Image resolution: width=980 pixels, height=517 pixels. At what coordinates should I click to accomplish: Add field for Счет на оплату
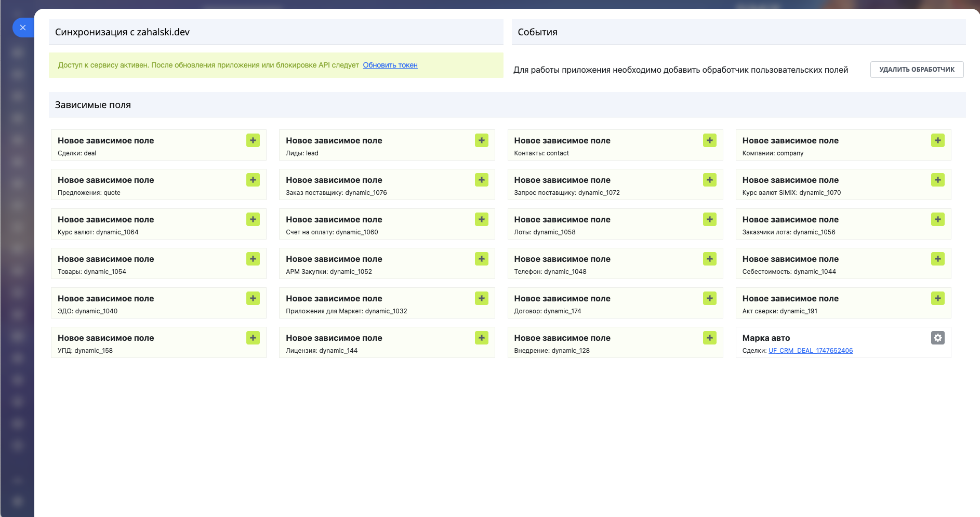tap(481, 219)
